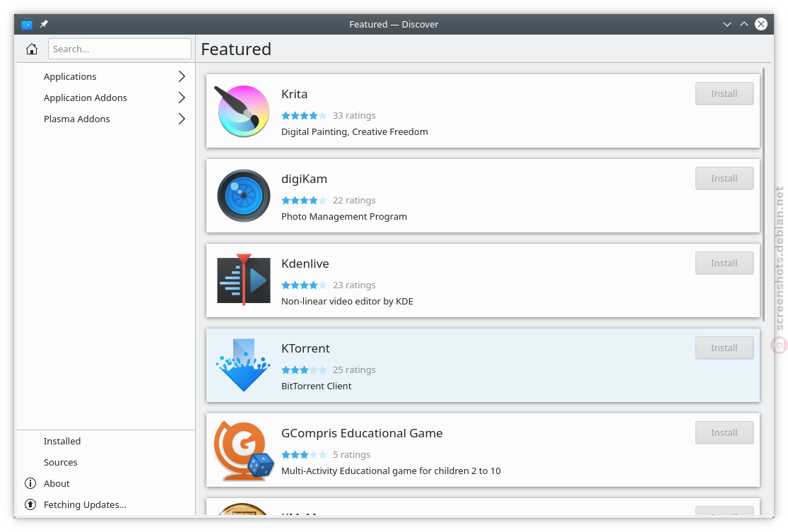Click KTorrent's star rating
The width and height of the screenshot is (788, 532).
(304, 370)
